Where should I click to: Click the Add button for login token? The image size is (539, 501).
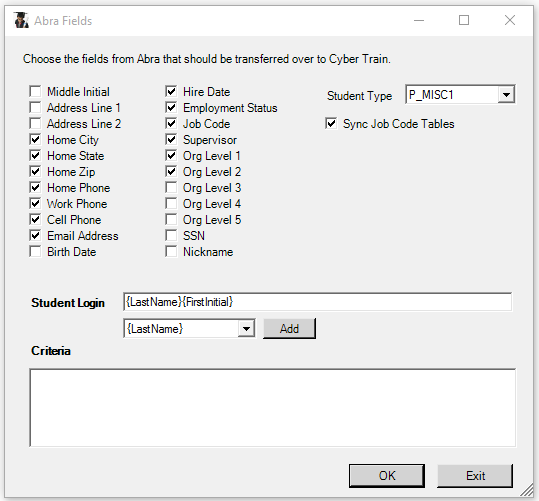pos(289,329)
